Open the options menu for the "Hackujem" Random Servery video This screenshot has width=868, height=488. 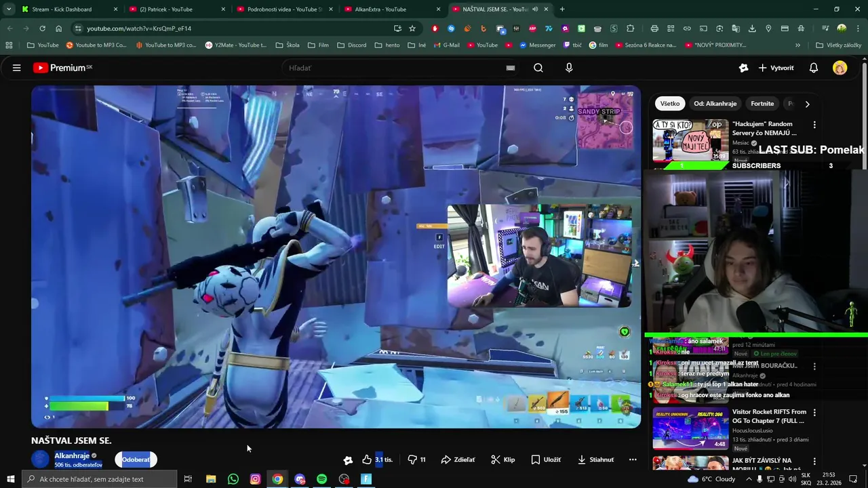(x=814, y=125)
